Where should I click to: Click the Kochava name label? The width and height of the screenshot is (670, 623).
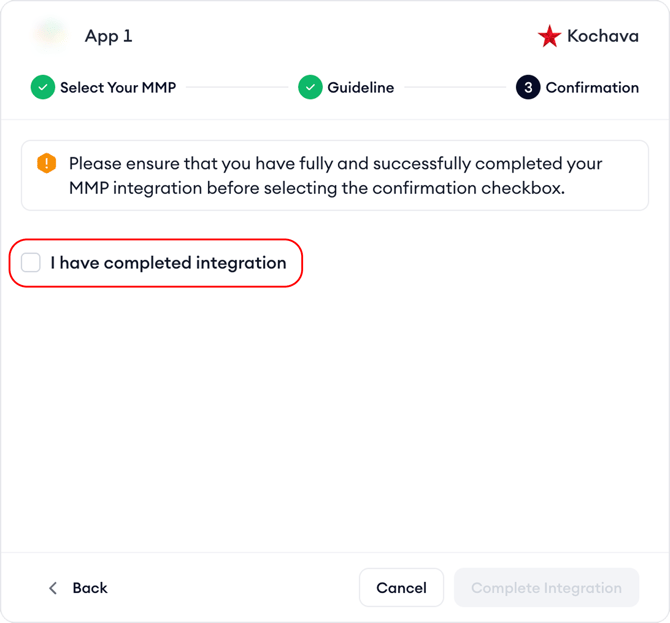[603, 37]
